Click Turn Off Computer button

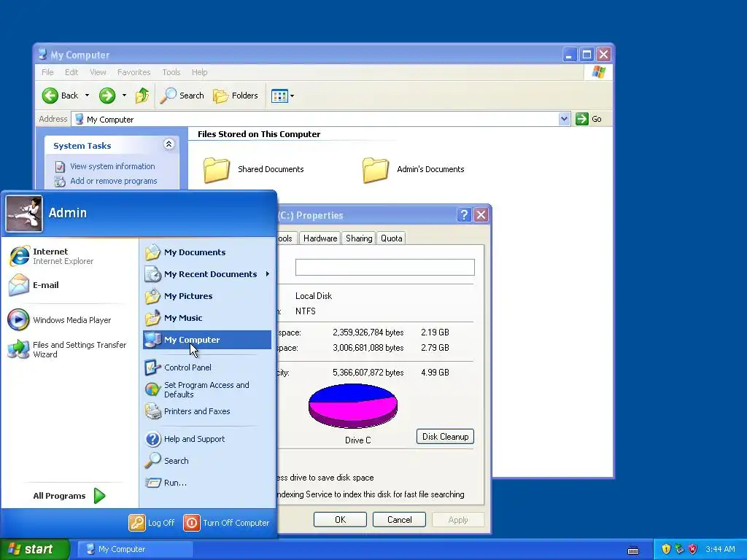point(227,523)
